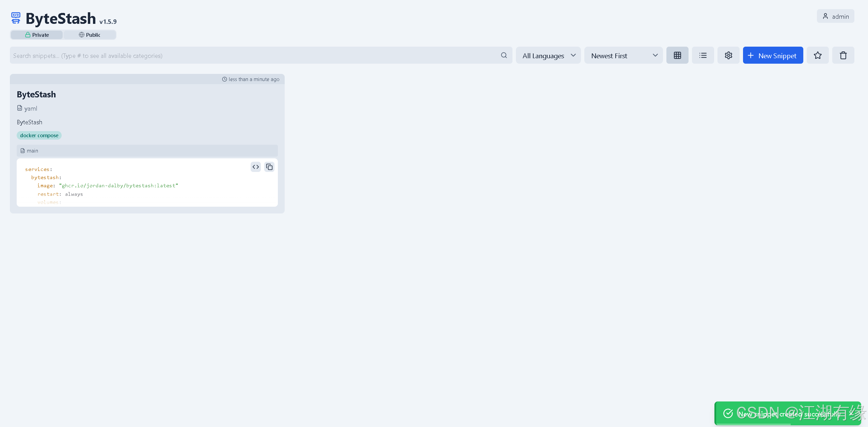Open the recycle bin trash icon
Image resolution: width=868 pixels, height=427 pixels.
coord(843,55)
